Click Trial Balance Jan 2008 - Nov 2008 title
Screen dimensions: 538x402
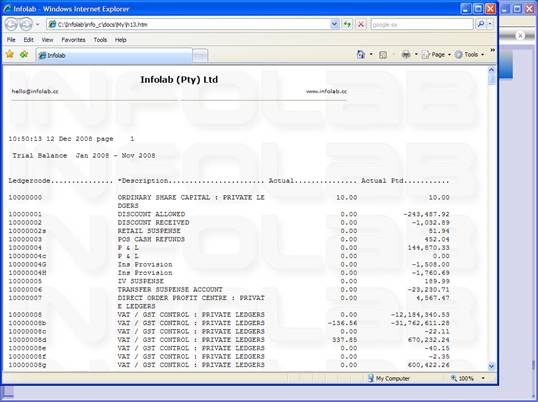pos(84,156)
